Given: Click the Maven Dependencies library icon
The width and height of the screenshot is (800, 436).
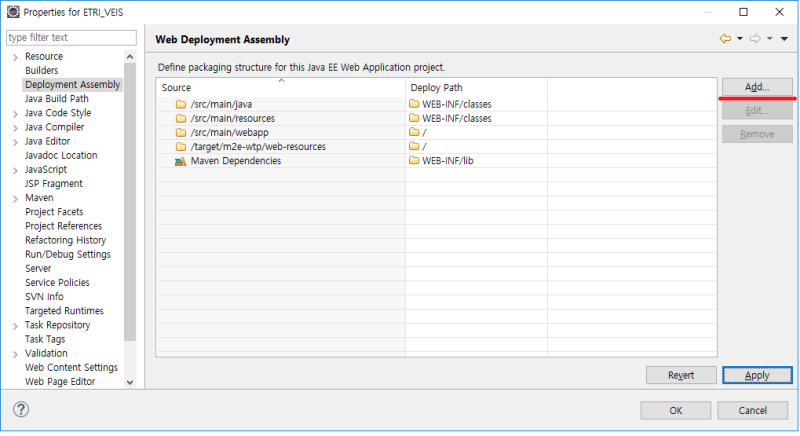Looking at the screenshot, I should (x=181, y=161).
